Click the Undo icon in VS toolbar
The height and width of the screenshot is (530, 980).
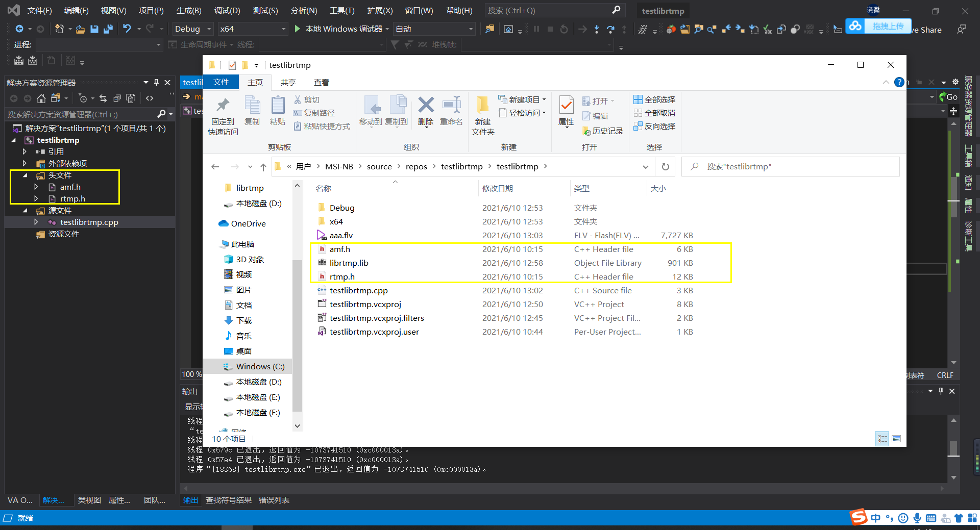click(128, 29)
